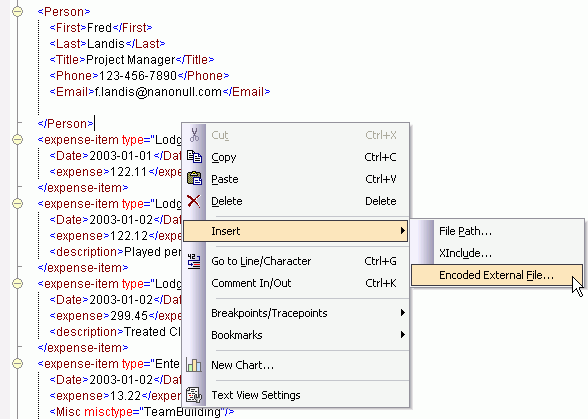Click the Paste clipboard icon
This screenshot has height=419, width=588.
[194, 179]
